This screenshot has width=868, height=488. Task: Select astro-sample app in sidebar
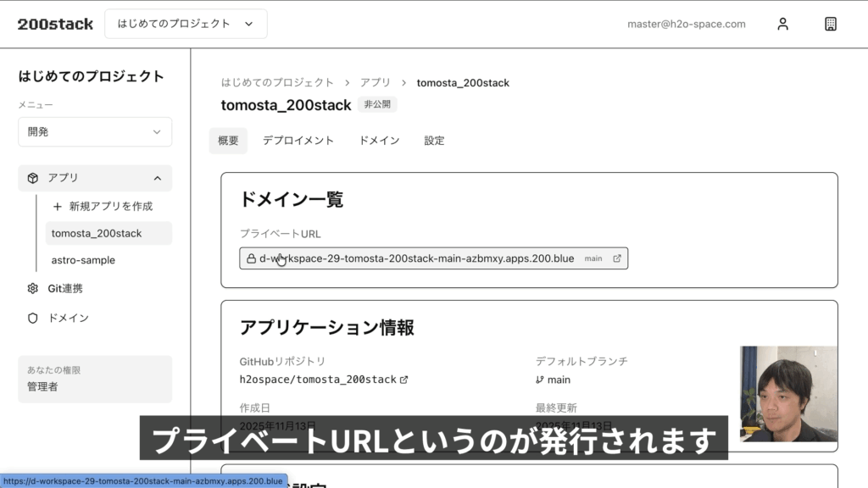[83, 260]
